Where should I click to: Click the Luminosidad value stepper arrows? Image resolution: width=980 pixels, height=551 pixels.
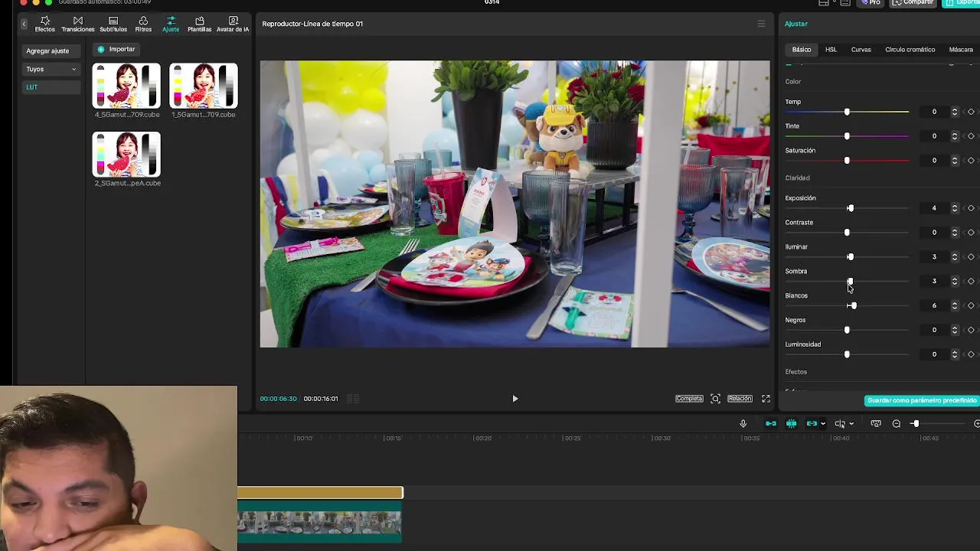955,354
